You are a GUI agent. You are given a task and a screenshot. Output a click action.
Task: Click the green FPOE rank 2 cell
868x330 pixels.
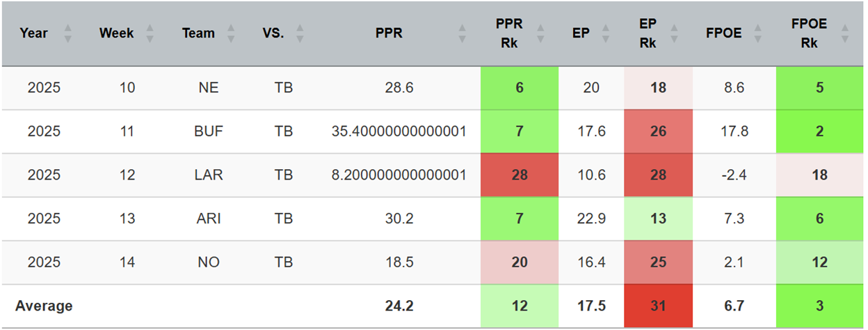click(819, 132)
